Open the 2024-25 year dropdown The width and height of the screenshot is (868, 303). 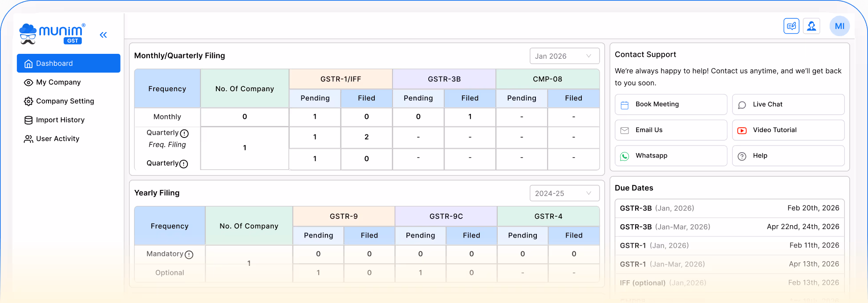pos(564,194)
